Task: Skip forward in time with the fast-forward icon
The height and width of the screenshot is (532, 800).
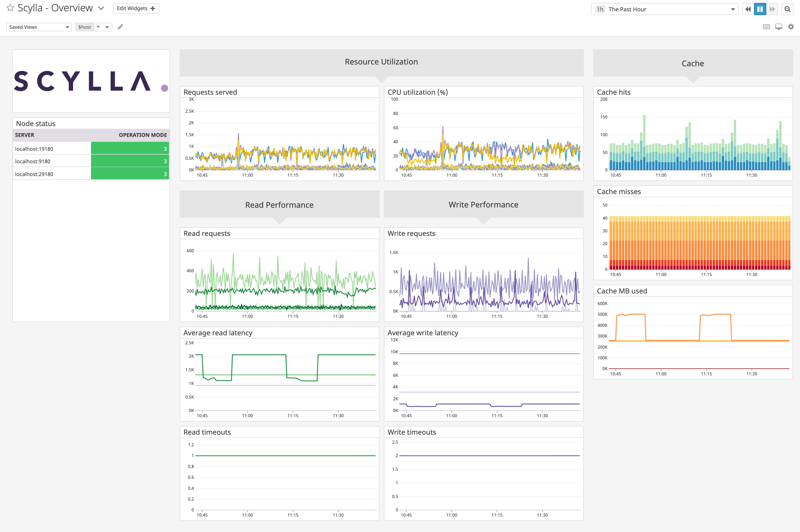Action: tap(772, 9)
